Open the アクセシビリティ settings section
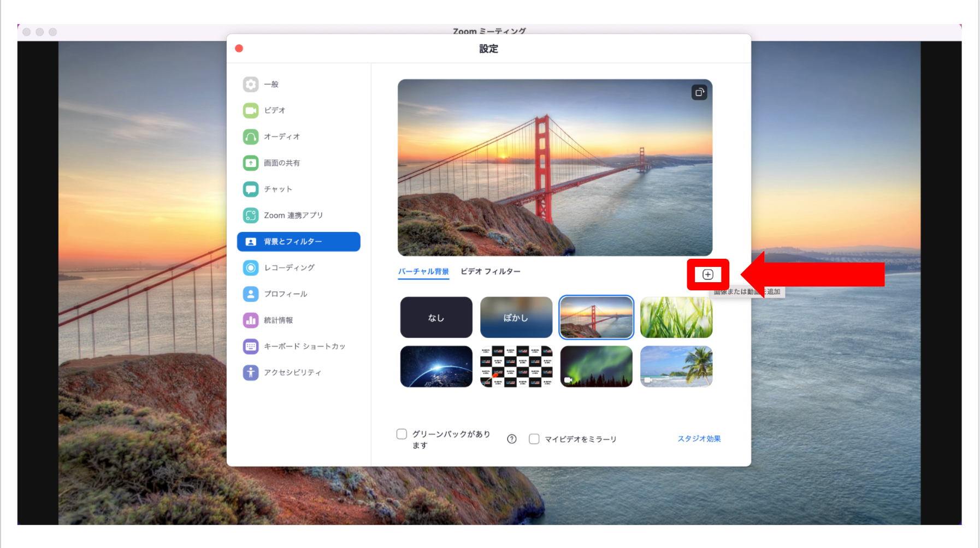The width and height of the screenshot is (980, 548). 299,373
